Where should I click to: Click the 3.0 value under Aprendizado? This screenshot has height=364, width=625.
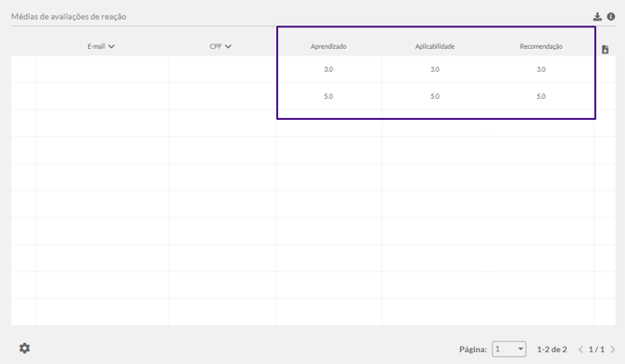click(x=328, y=70)
